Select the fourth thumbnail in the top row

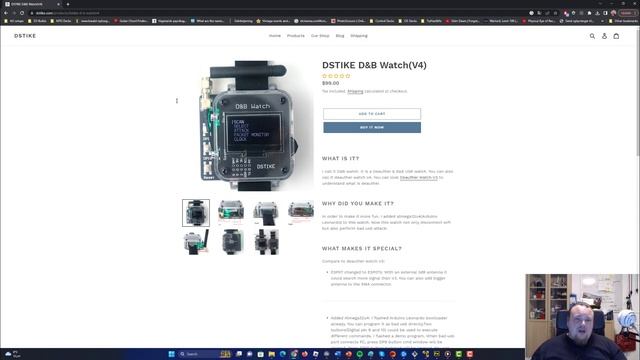(301, 213)
